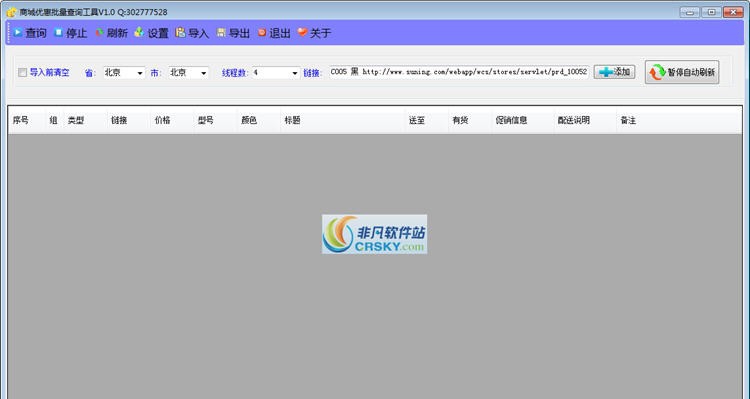The width and height of the screenshot is (750, 399).
Task: Enable the 导入前清空 checkbox
Action: point(22,73)
